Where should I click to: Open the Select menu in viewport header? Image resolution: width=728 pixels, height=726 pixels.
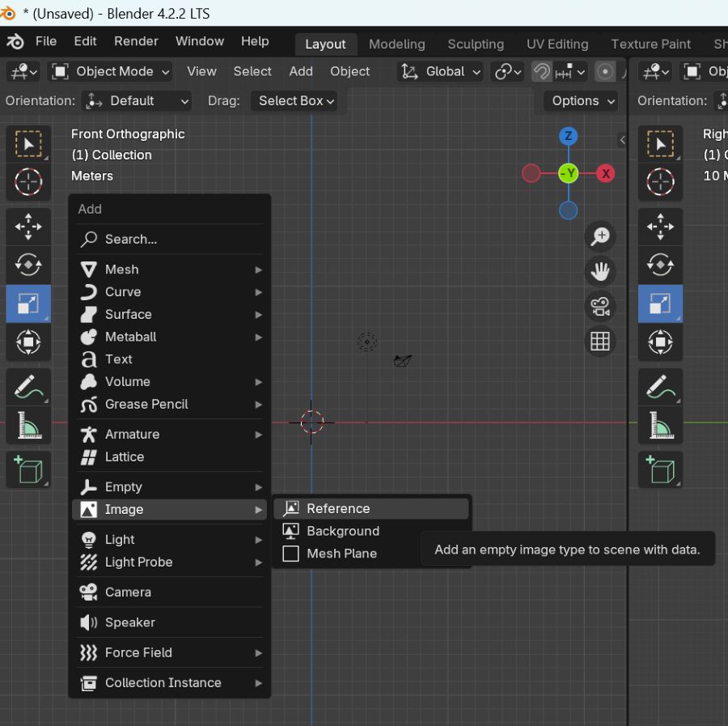252,71
